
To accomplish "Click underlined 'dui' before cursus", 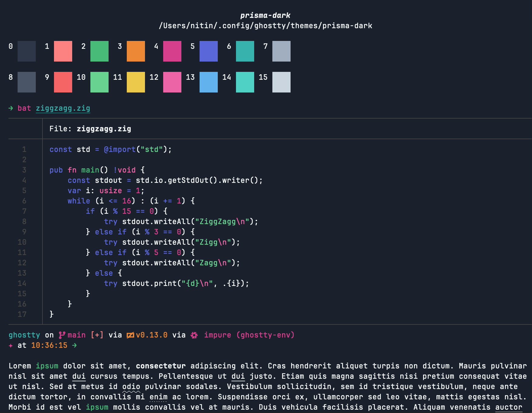I will coord(79,376).
